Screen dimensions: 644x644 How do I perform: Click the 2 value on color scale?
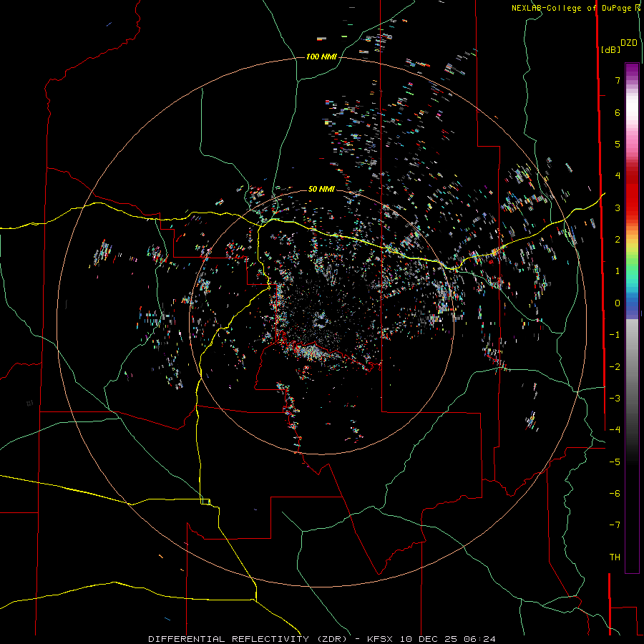(x=618, y=240)
